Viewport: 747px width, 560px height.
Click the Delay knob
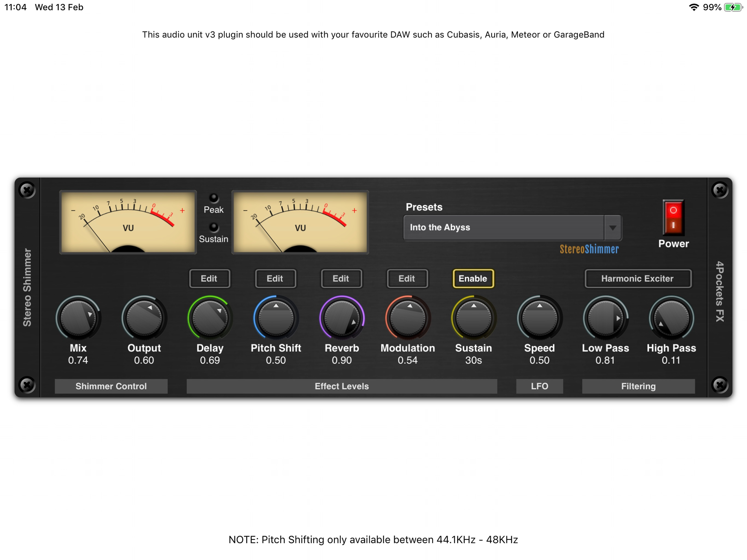pos(210,318)
